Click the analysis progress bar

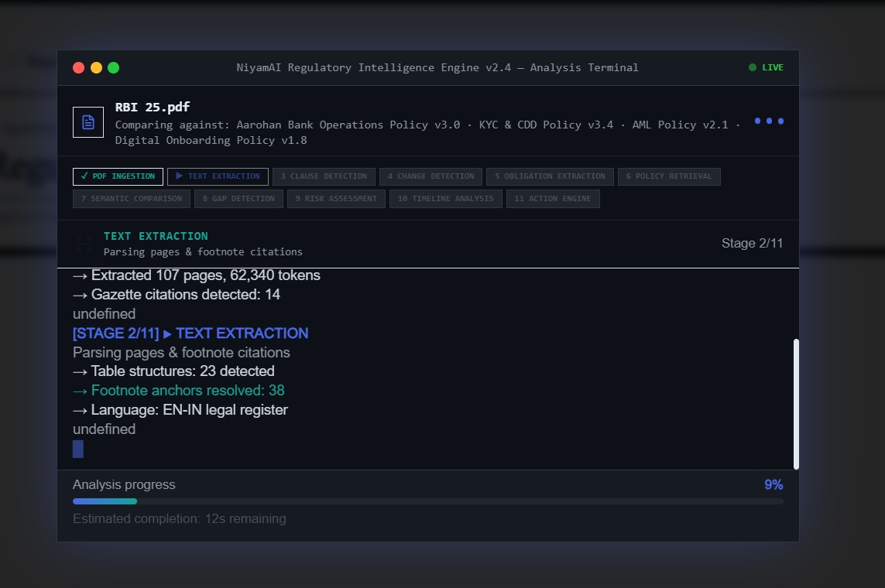[428, 501]
